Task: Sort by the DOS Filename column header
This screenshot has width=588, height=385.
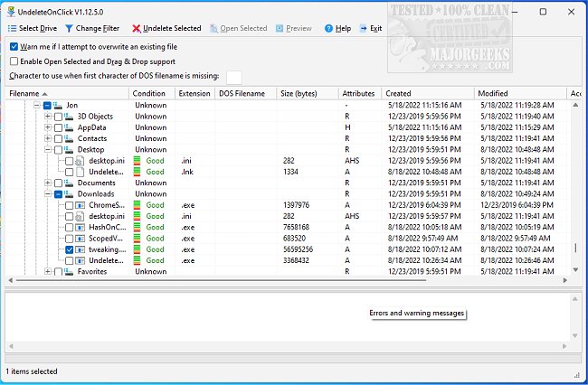Action: (246, 94)
